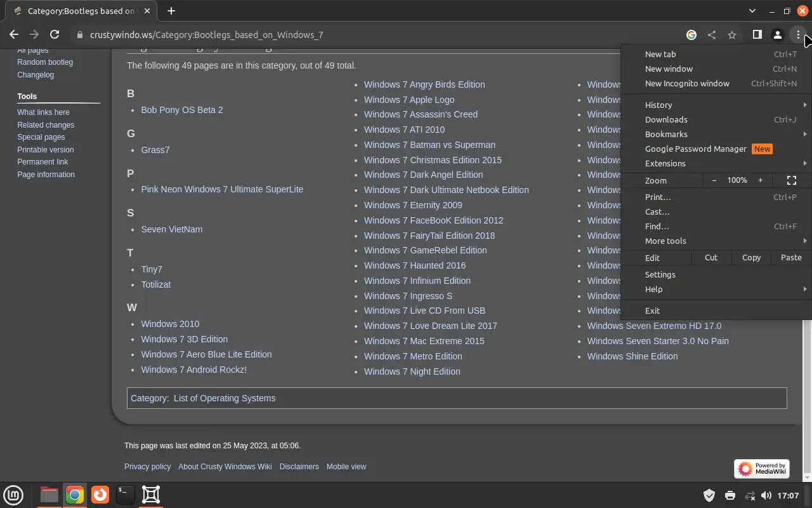Viewport: 812px width, 508px height.
Task: Choose Print from the menu
Action: click(716, 197)
